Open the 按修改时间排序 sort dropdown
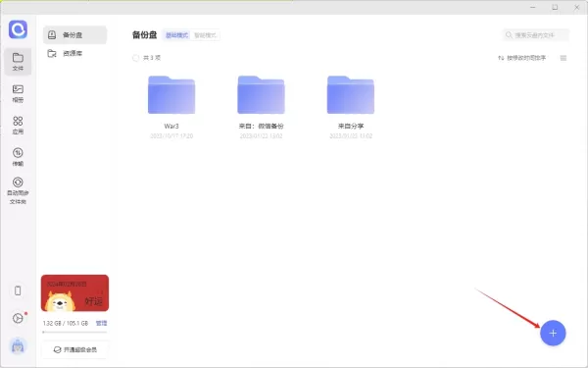This screenshot has height=368, width=588. [x=521, y=58]
